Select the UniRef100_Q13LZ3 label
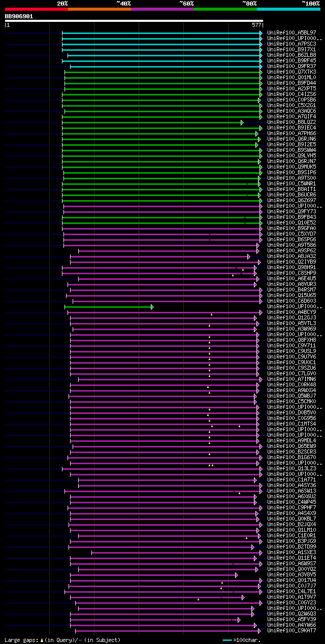This screenshot has height=644, width=325. pos(291,469)
